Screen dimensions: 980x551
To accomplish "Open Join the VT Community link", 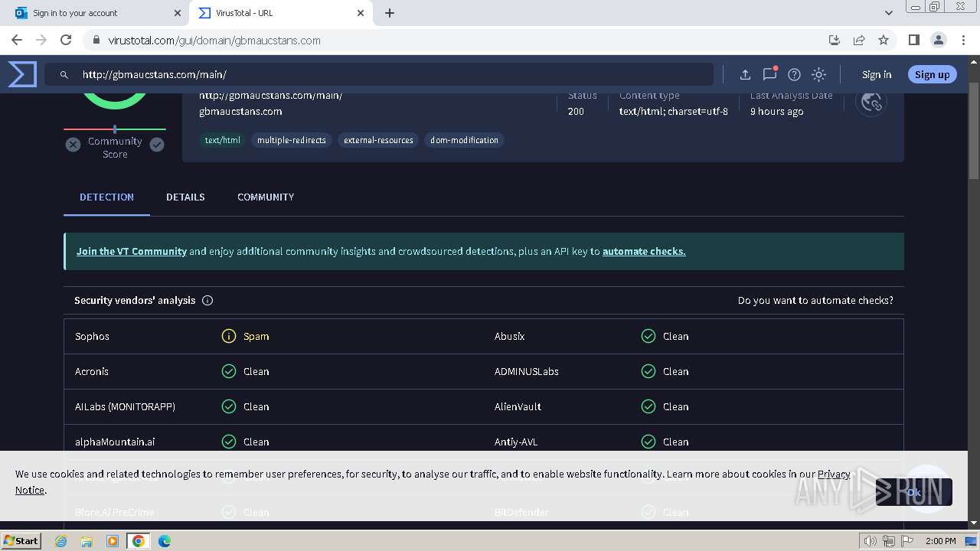I will tap(132, 251).
